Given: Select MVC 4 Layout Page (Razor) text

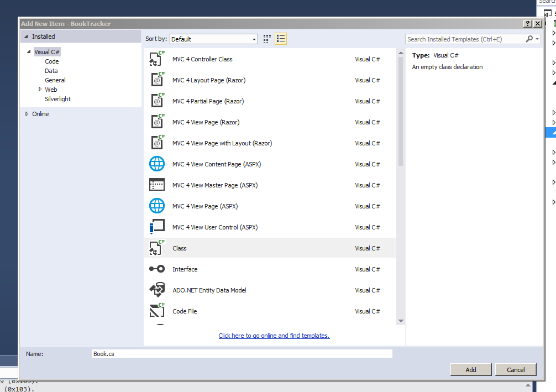Looking at the screenshot, I should point(209,80).
